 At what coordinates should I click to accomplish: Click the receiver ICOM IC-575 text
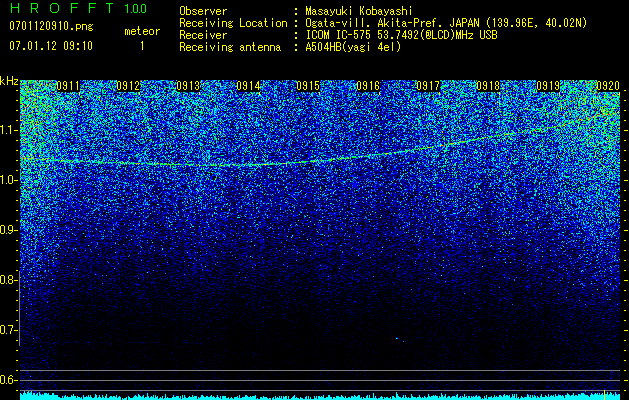coord(401,35)
